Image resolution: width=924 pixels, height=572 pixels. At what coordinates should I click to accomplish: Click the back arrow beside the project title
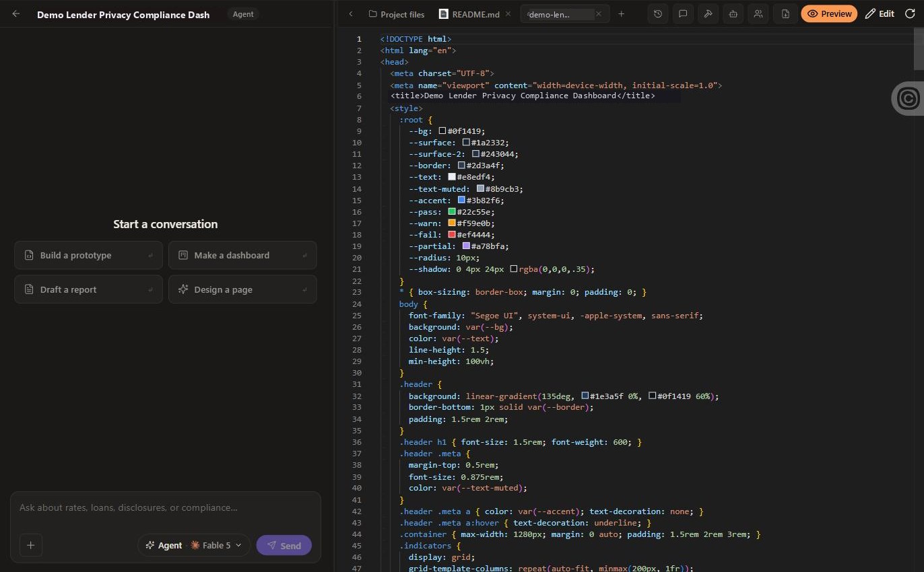coord(16,14)
